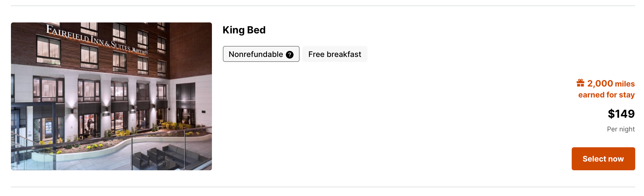Click the word Nonrefundable in the badge
644x196 pixels.
pos(256,54)
